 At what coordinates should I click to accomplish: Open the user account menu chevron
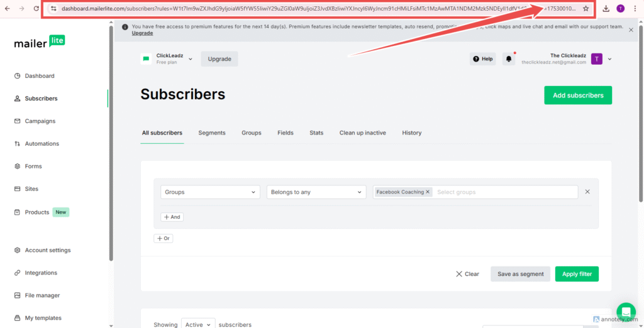coord(609,58)
